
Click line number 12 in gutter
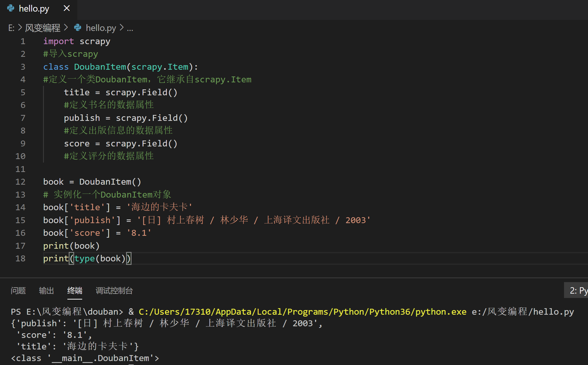click(x=20, y=182)
